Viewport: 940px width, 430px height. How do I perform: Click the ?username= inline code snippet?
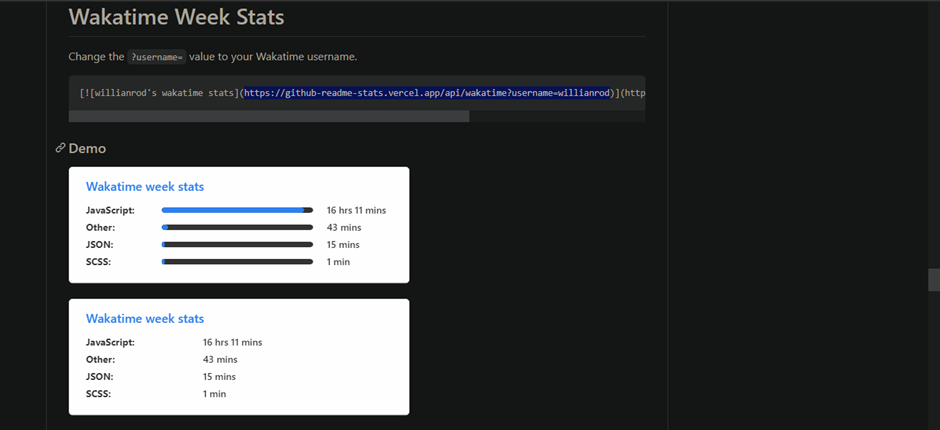point(157,57)
